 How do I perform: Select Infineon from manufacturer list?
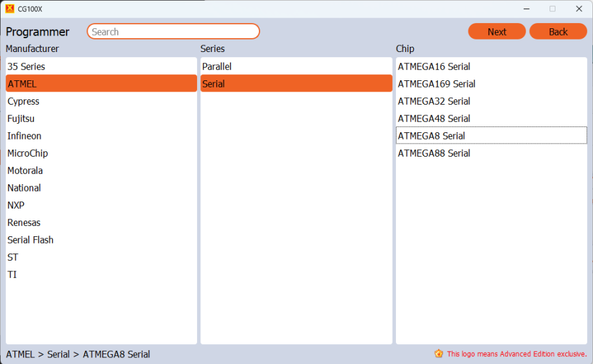point(24,136)
